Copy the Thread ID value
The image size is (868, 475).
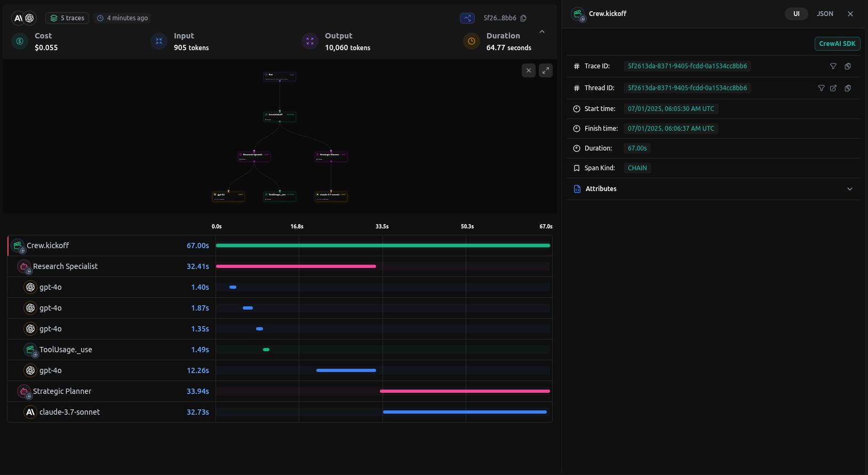point(848,88)
